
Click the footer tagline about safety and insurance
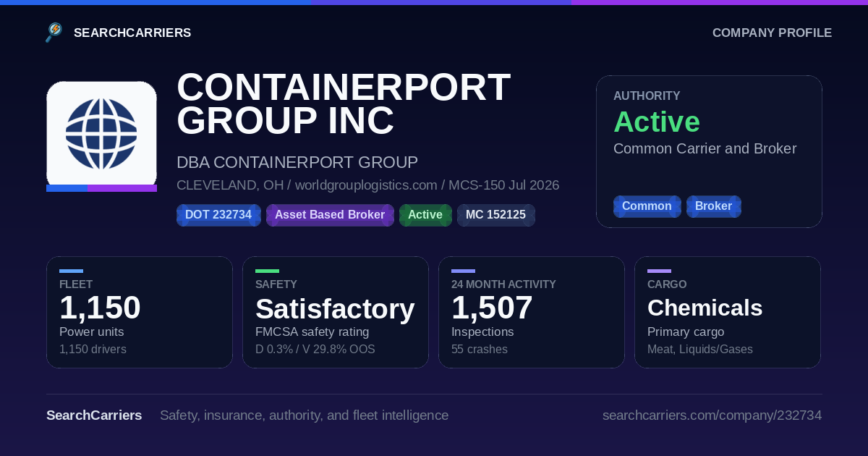pyautogui.click(x=304, y=415)
